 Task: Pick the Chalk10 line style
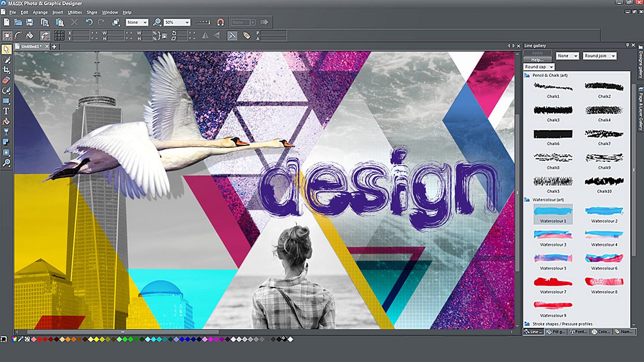click(604, 184)
